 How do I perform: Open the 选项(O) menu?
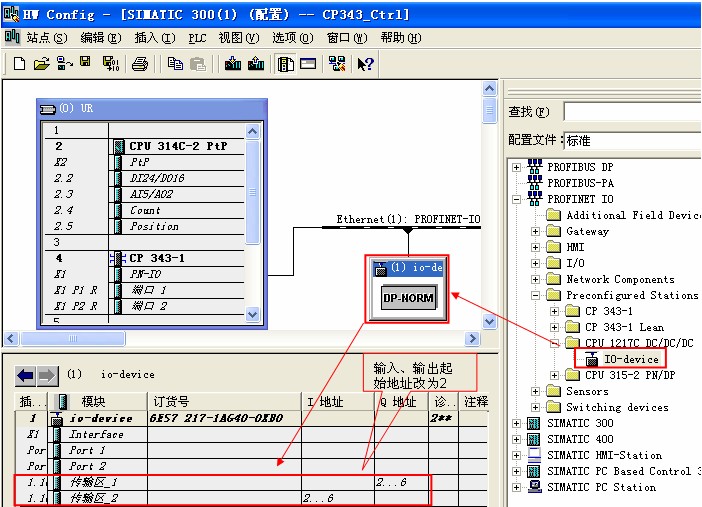point(293,38)
